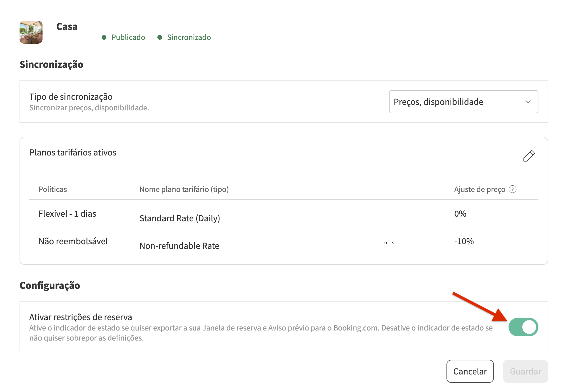Toggle the booking restrictions switch off
This screenshot has height=392, width=566.
523,327
